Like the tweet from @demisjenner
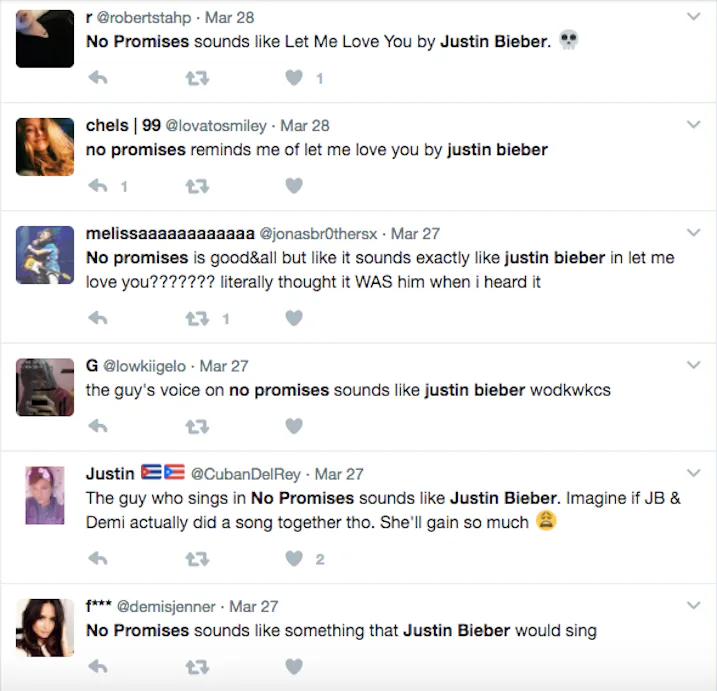 pos(294,666)
